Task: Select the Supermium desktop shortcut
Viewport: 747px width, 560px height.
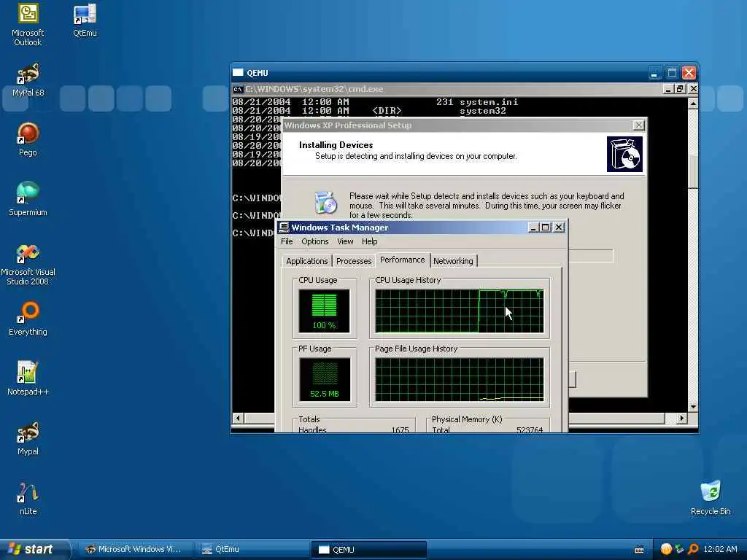Action: point(28,200)
